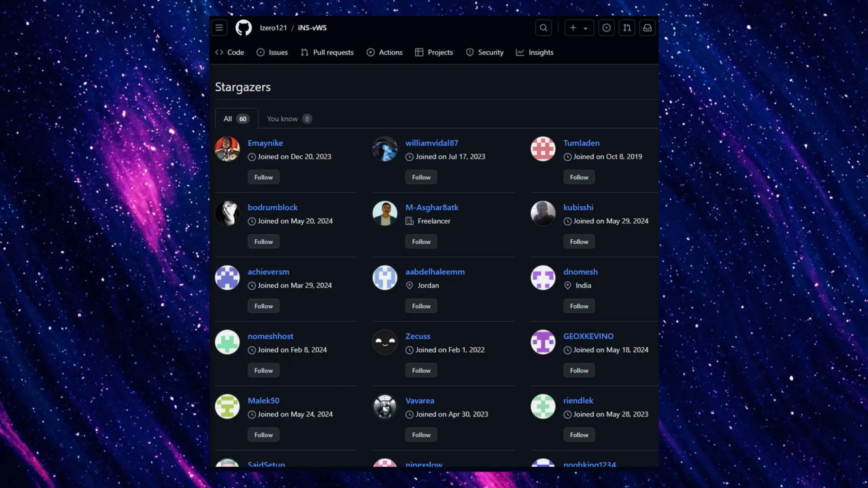Click achieversm's identicon avatar
868x488 pixels.
[227, 278]
